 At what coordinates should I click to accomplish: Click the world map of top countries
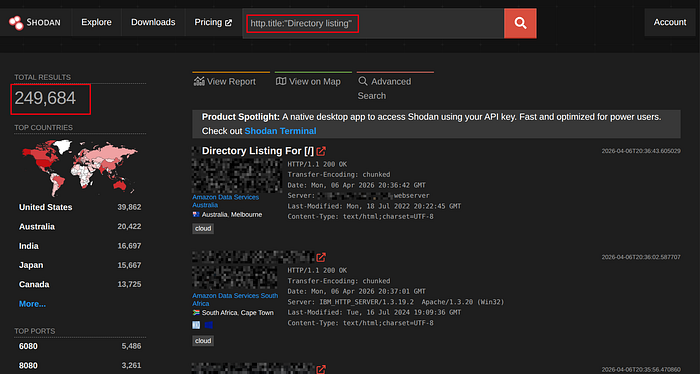tap(79, 168)
